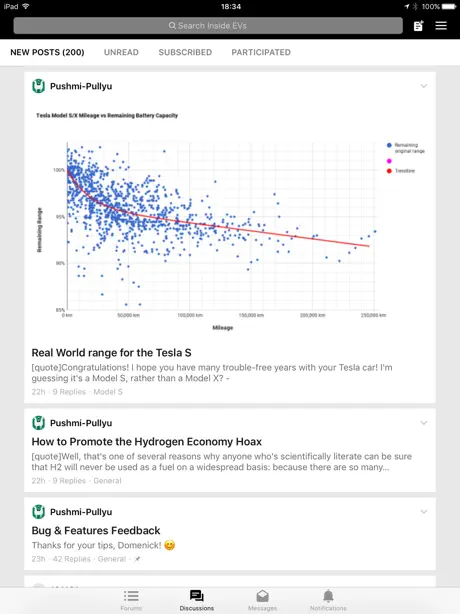
Task: Switch to the Participated tab
Action: point(261,52)
